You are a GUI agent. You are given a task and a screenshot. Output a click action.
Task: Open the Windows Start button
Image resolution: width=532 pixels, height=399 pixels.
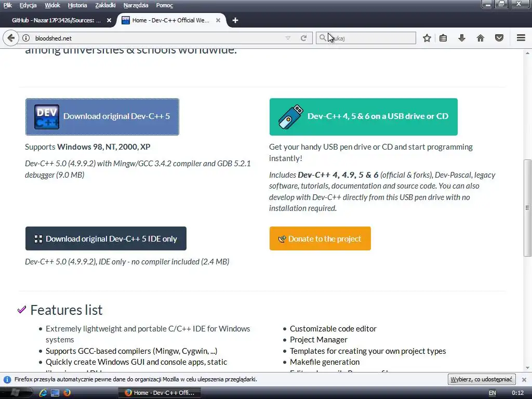tap(15, 393)
